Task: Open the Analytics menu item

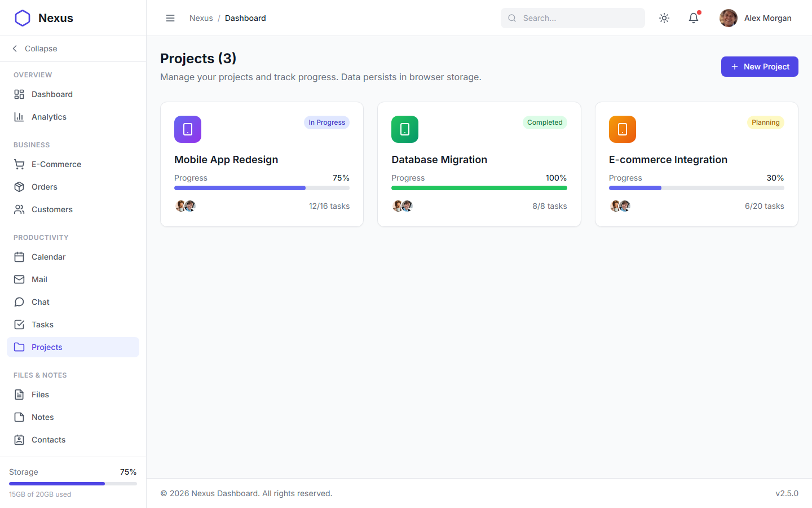Action: pyautogui.click(x=73, y=117)
